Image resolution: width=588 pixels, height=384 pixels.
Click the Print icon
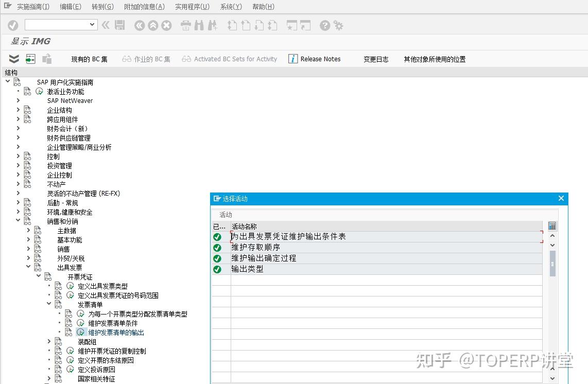tap(185, 25)
